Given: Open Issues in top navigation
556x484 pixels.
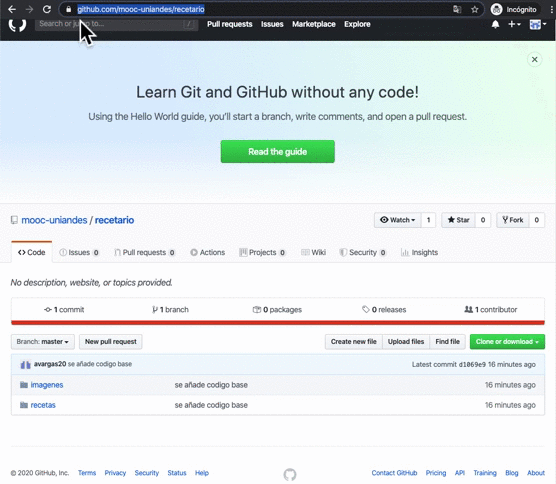Looking at the screenshot, I should 272,24.
